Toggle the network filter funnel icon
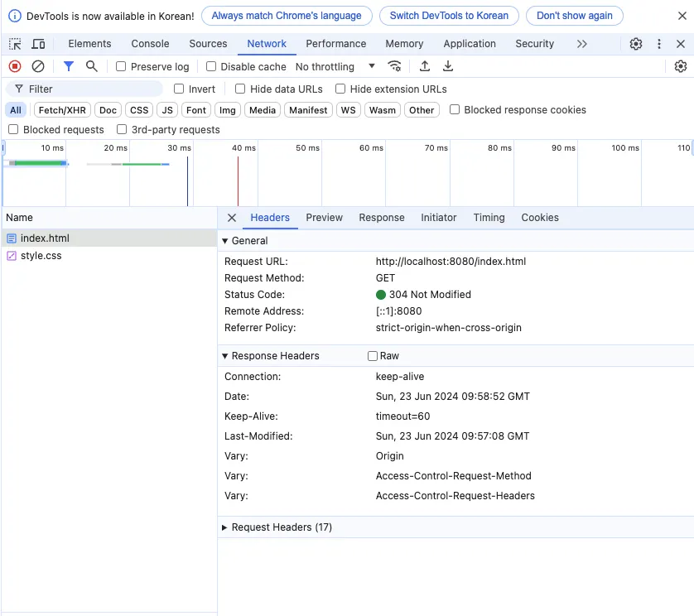 [69, 66]
